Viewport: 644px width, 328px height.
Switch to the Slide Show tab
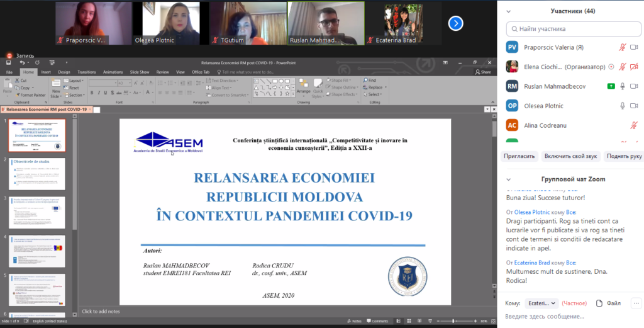140,72
